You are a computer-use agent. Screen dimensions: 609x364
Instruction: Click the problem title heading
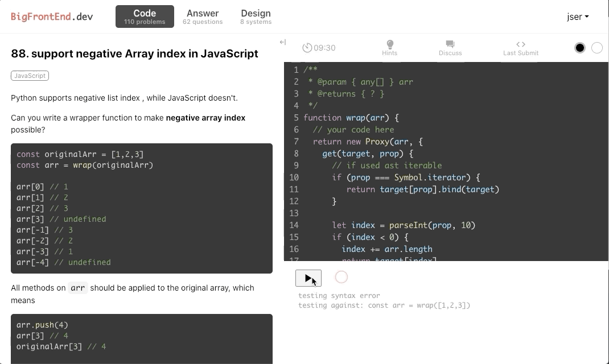[x=134, y=53]
